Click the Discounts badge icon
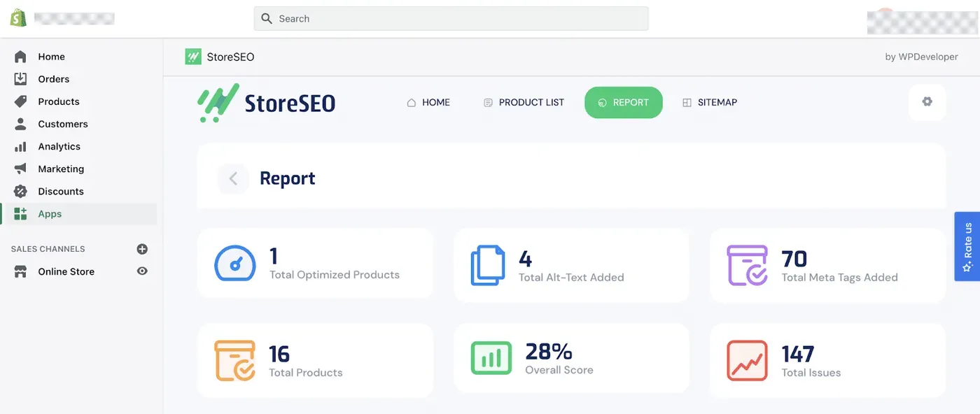 click(20, 191)
